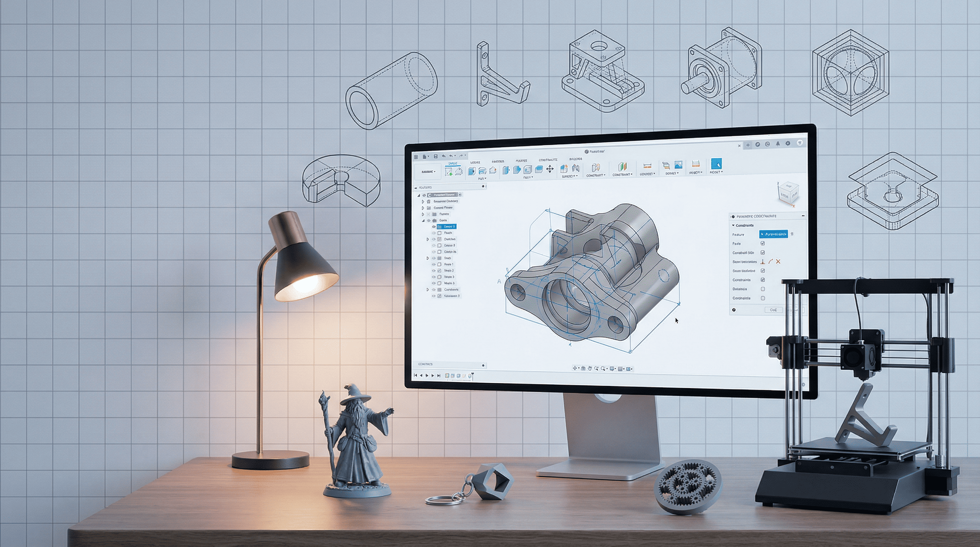The image size is (980, 547).
Task: Collapse the Constraints section in dialog
Action: (734, 225)
